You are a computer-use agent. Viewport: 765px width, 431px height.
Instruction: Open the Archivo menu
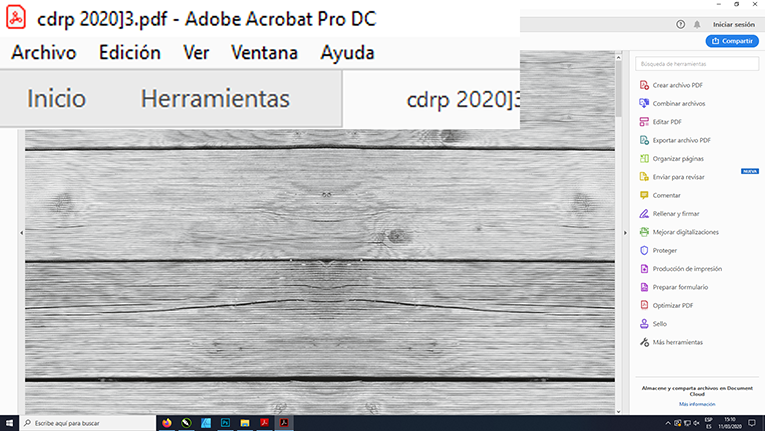click(x=44, y=52)
